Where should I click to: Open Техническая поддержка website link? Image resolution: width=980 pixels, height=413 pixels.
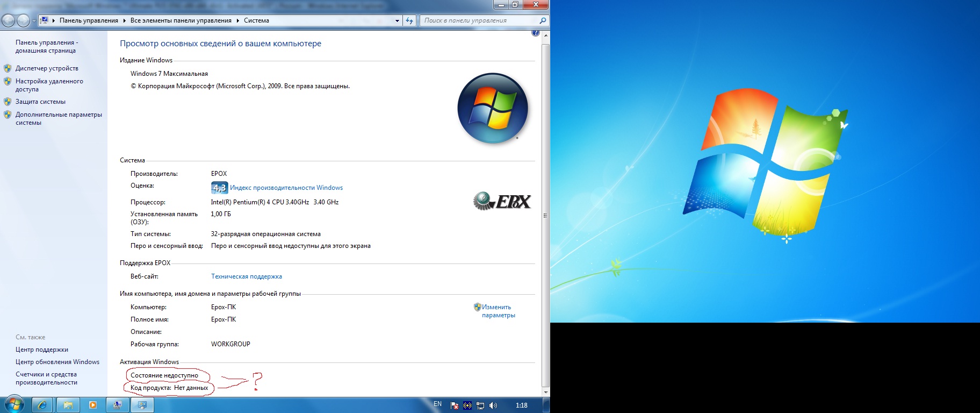point(247,276)
